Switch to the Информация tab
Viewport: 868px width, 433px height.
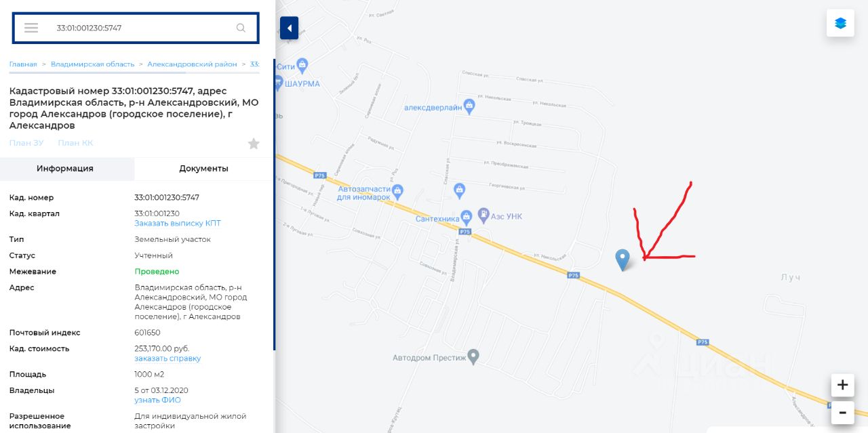(65, 169)
